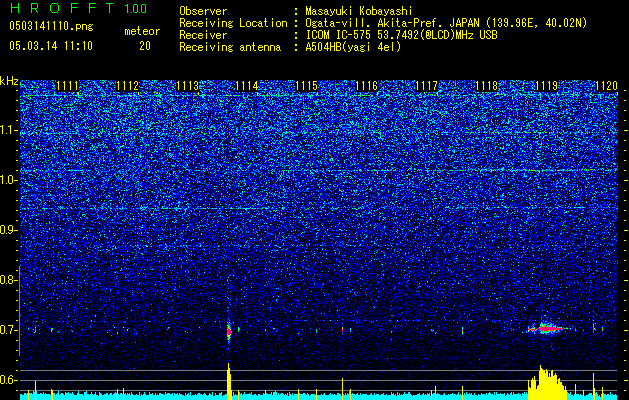Click the 1111 time marker
Image resolution: width=629 pixels, height=400 pixels.
click(x=67, y=86)
